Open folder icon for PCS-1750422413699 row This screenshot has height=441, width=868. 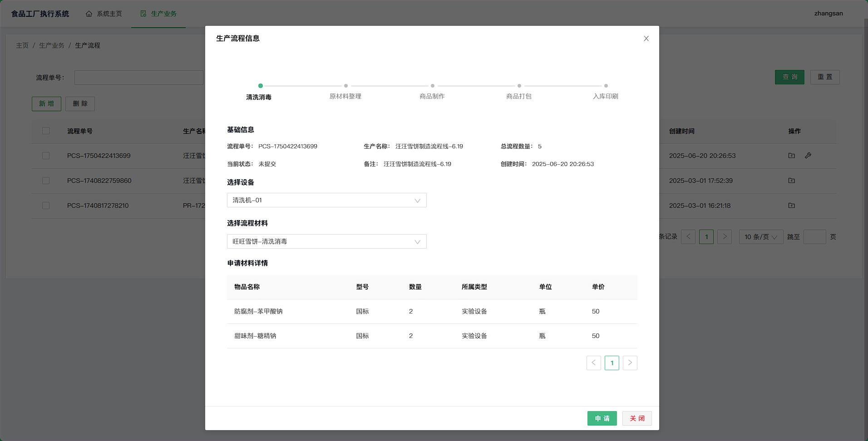tap(792, 156)
